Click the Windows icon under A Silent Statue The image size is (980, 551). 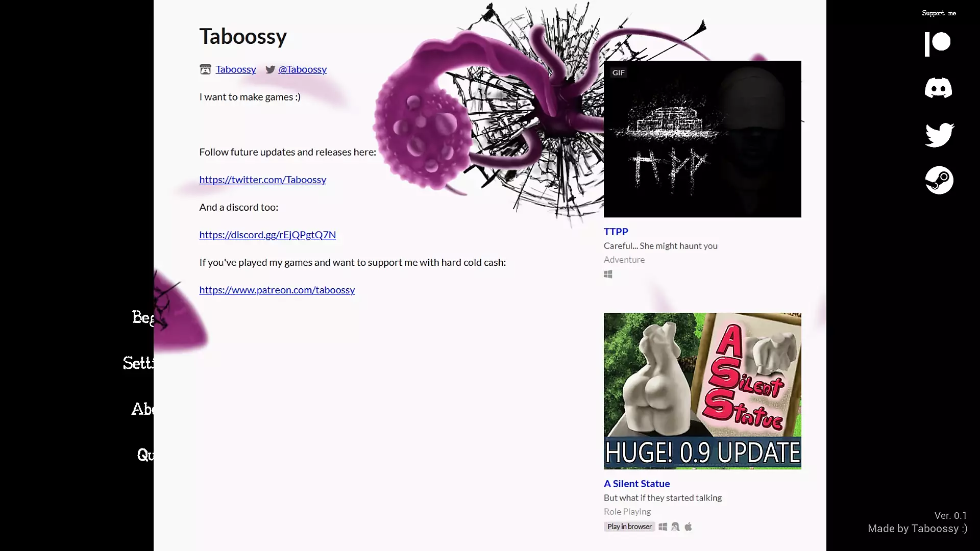pos(663,527)
